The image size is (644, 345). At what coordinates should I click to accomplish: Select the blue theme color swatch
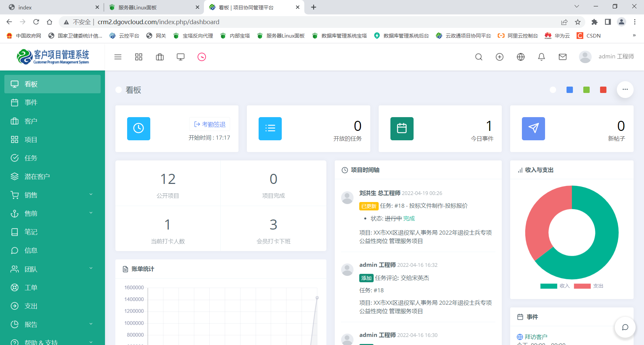(570, 90)
